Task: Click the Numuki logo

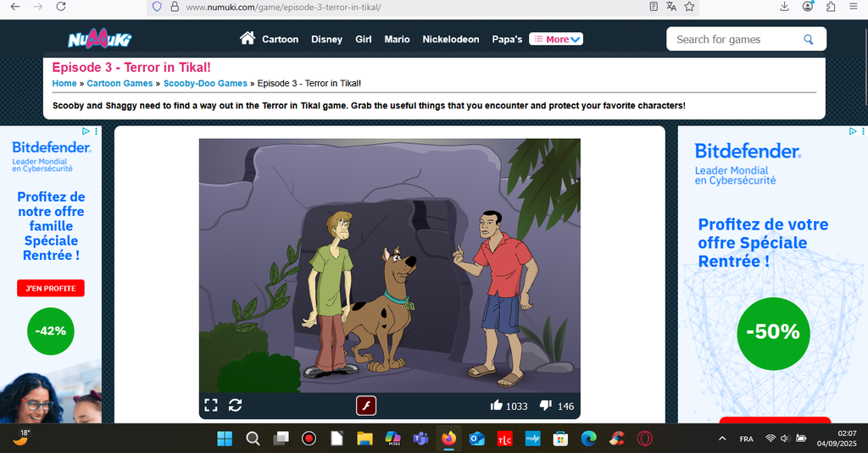Action: click(x=99, y=39)
